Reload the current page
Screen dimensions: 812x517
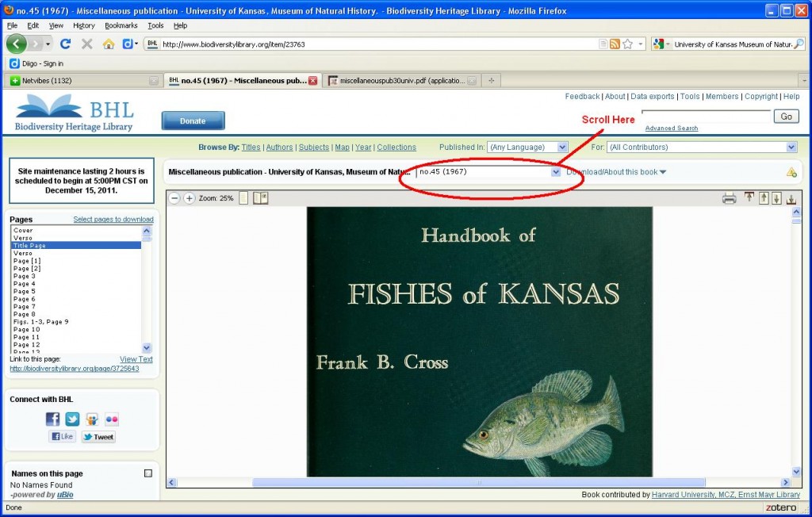coord(65,44)
